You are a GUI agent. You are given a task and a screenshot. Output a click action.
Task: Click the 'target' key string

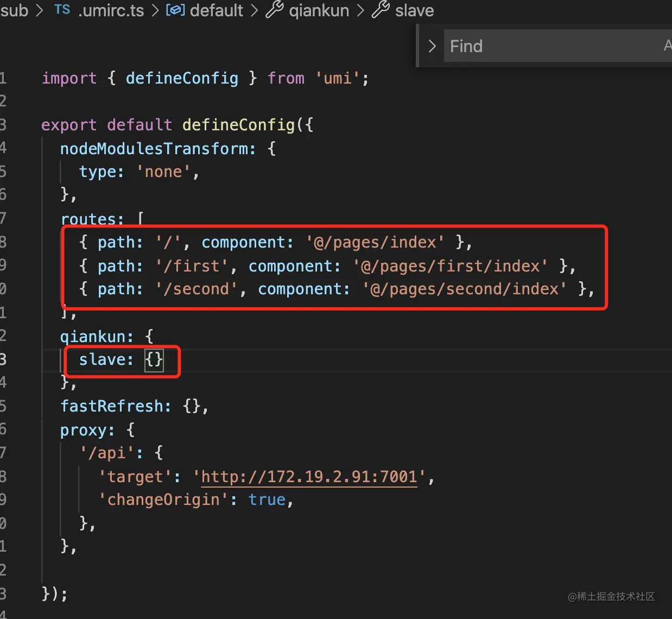click(135, 477)
